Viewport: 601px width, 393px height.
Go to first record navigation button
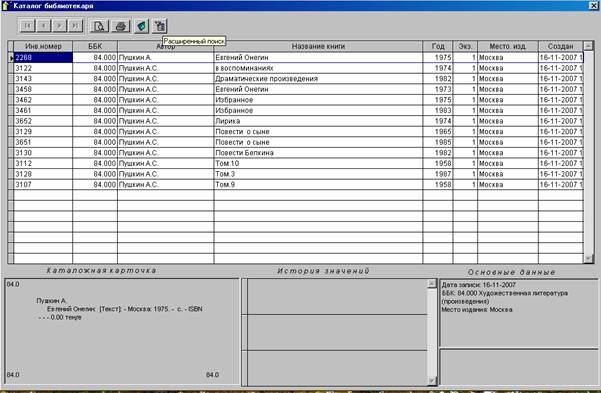pos(27,26)
